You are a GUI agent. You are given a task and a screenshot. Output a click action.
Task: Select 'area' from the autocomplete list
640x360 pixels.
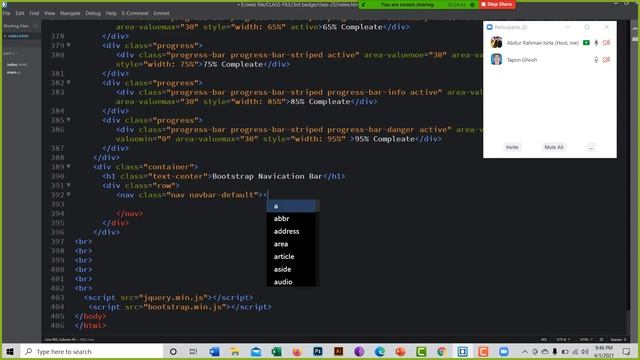point(291,244)
